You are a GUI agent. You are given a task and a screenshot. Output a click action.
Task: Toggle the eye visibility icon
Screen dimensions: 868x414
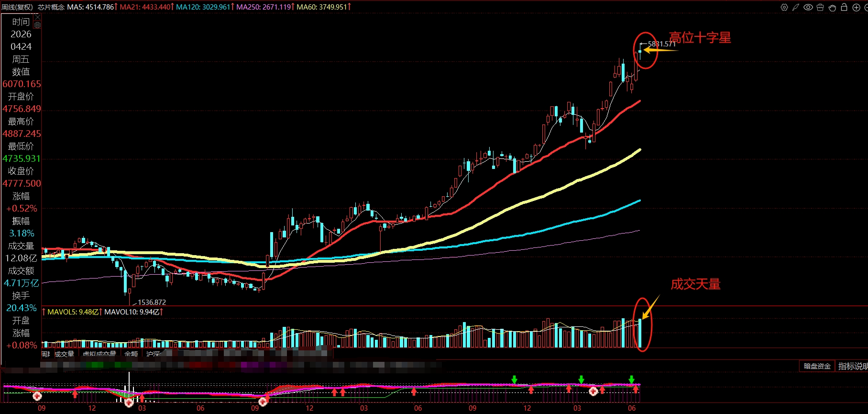pyautogui.click(x=808, y=7)
